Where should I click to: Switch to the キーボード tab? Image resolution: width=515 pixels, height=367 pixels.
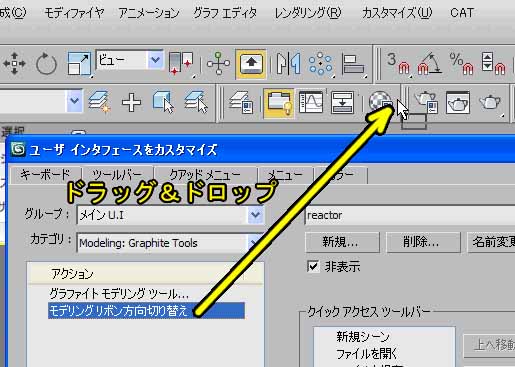[x=46, y=175]
